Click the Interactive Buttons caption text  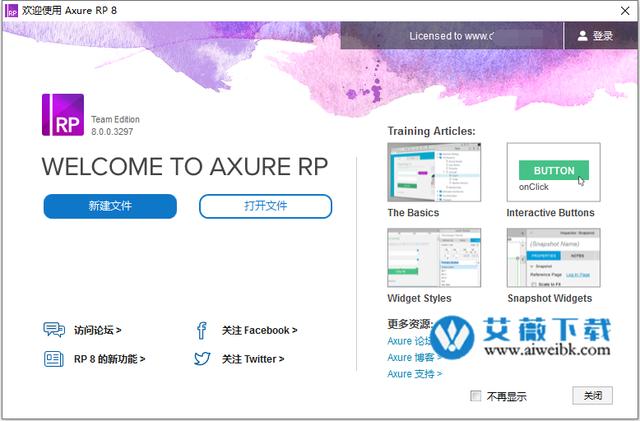(550, 213)
